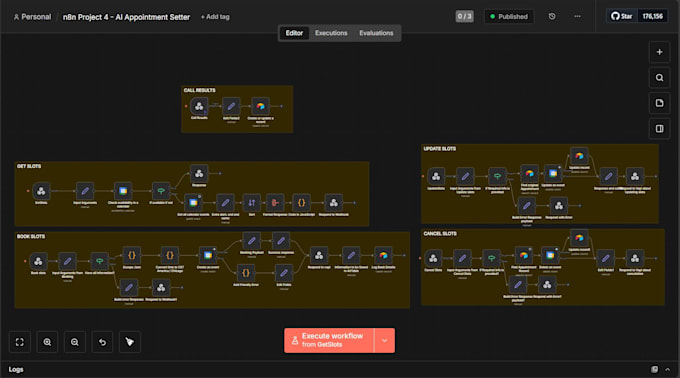Open Execute workflow trigger dropdown arrow

click(384, 340)
